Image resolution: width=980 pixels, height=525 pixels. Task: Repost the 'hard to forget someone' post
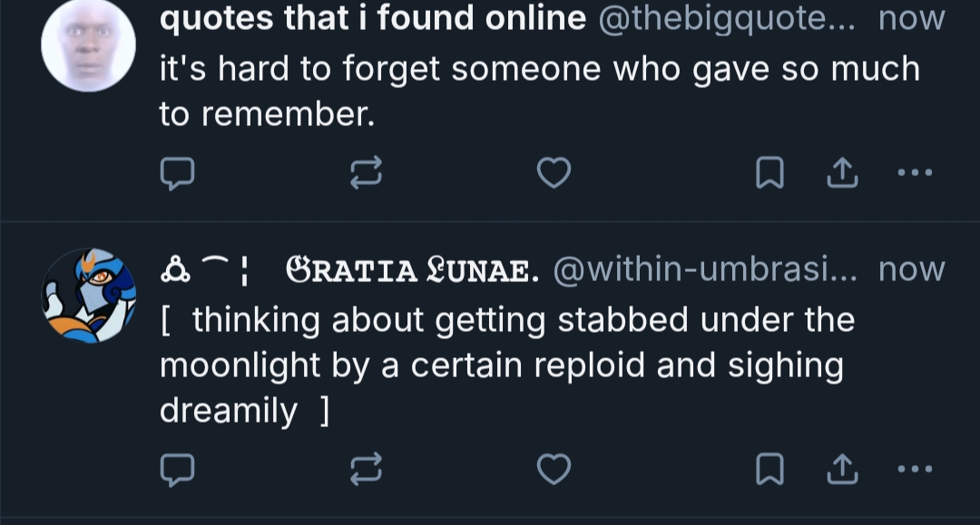click(x=367, y=172)
